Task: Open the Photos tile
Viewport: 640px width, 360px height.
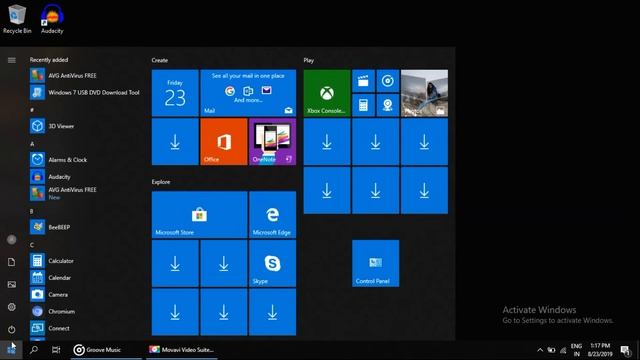Action: click(x=424, y=93)
